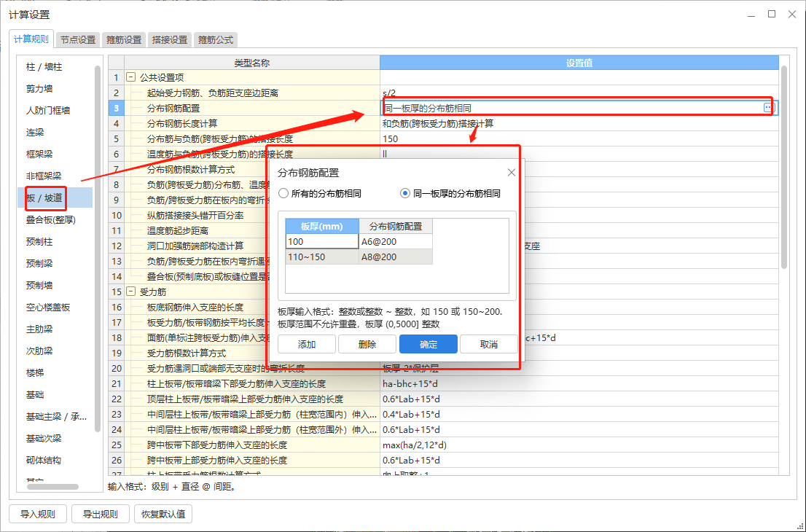Switch to 计算规则 tab

point(31,39)
